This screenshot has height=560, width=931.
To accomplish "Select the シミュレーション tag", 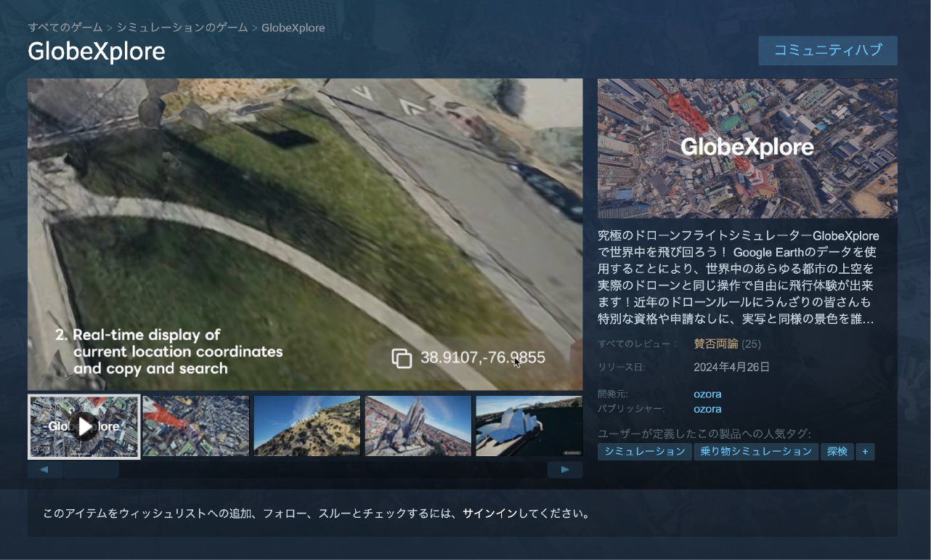I will tap(645, 452).
